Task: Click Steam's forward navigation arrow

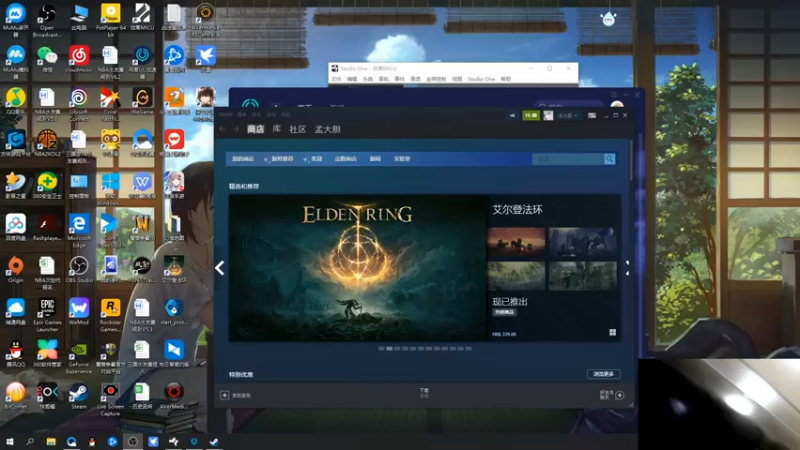Action: (x=236, y=129)
